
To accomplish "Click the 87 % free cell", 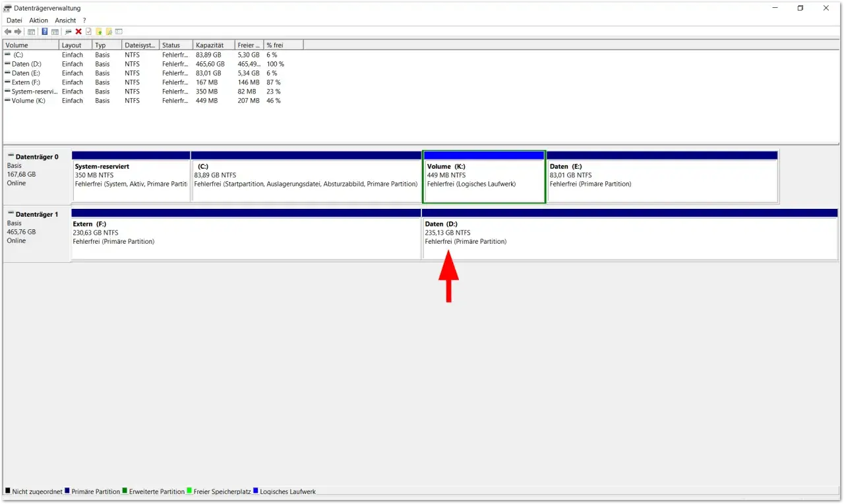I will [273, 82].
